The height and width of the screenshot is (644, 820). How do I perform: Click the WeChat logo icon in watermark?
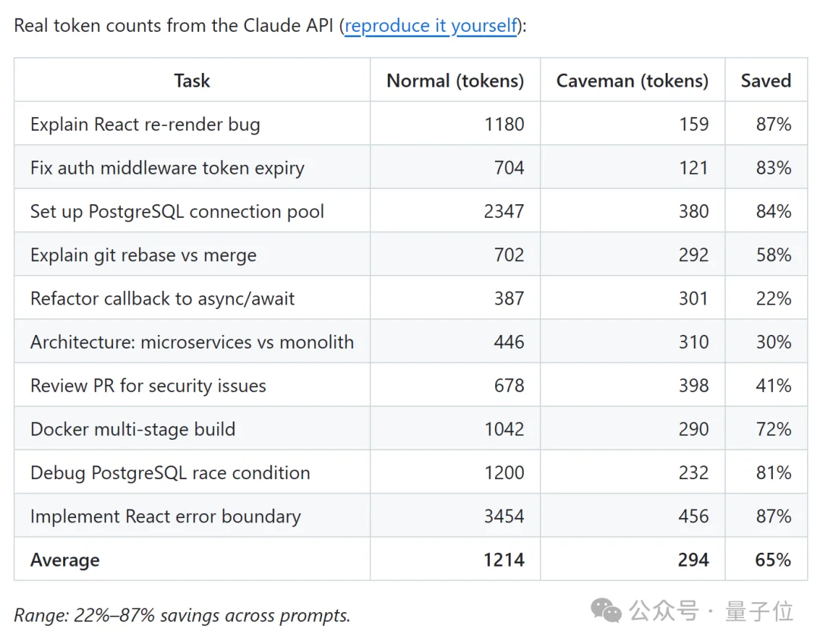[607, 610]
